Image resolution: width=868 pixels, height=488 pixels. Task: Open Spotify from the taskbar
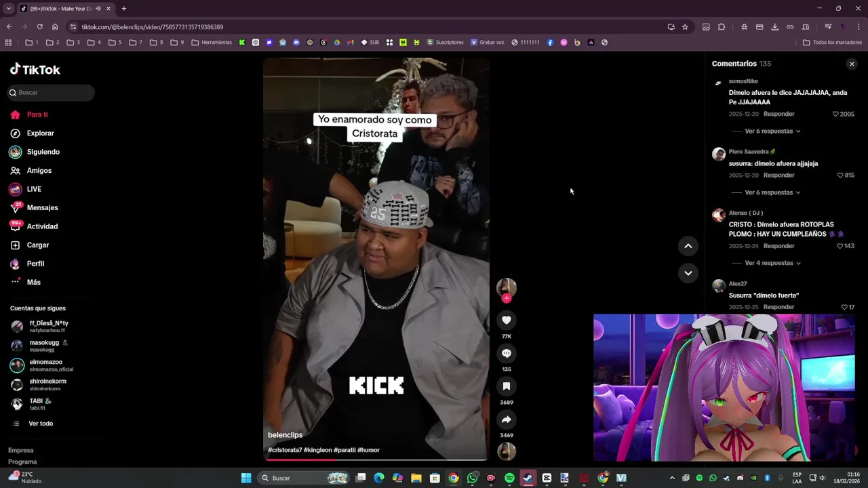pos(509,479)
